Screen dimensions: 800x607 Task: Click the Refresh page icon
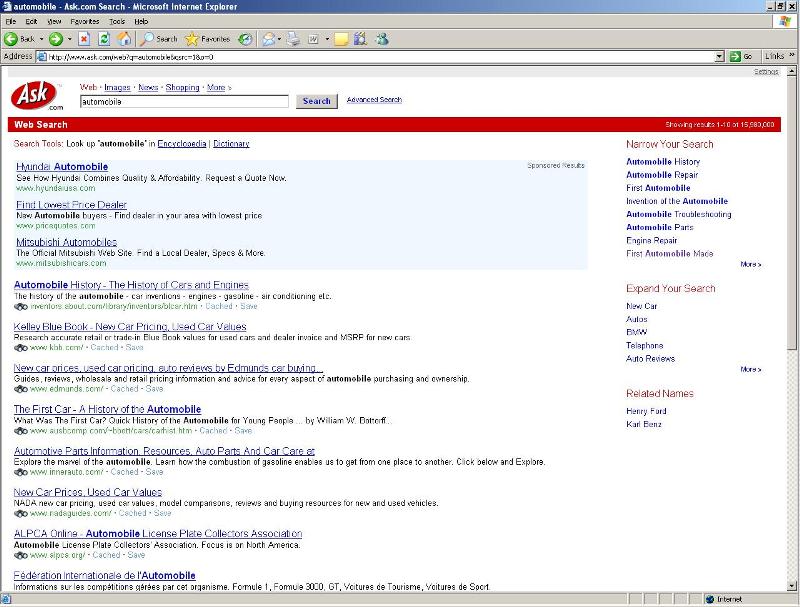pyautogui.click(x=104, y=39)
